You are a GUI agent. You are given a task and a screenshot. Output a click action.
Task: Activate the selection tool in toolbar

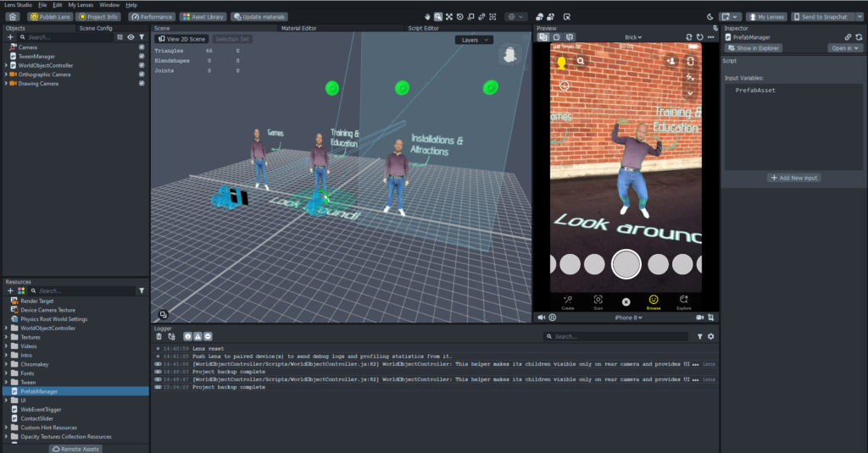click(x=438, y=17)
